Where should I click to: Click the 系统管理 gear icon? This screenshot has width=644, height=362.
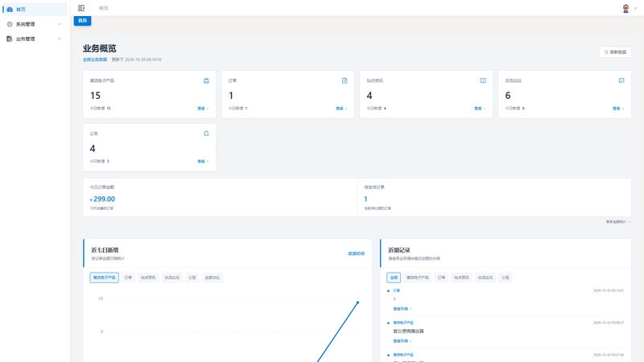[x=10, y=24]
